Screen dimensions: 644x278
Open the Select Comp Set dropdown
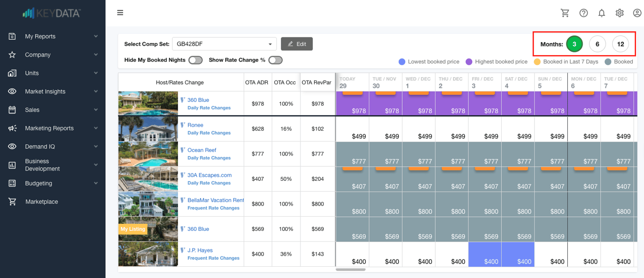(x=224, y=44)
